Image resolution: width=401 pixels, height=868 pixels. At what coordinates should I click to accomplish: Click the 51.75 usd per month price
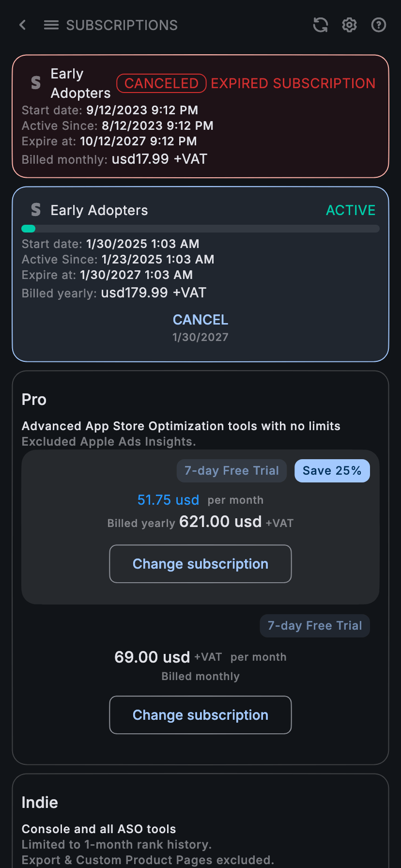[168, 500]
